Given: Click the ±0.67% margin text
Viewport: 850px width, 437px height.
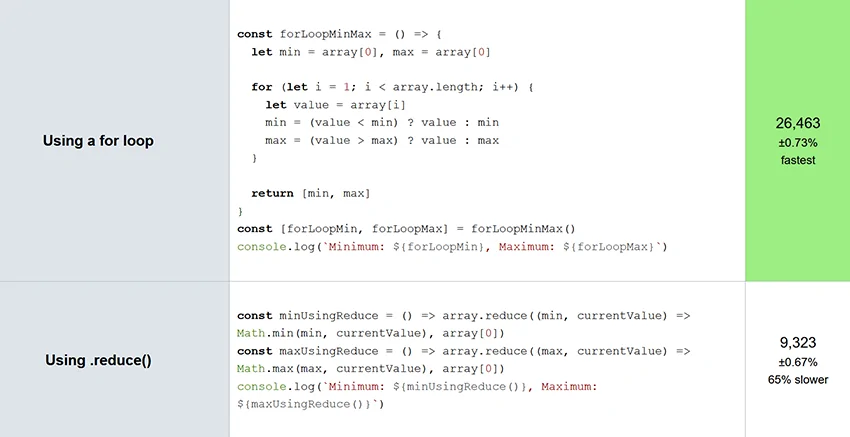Looking at the screenshot, I should [x=797, y=361].
